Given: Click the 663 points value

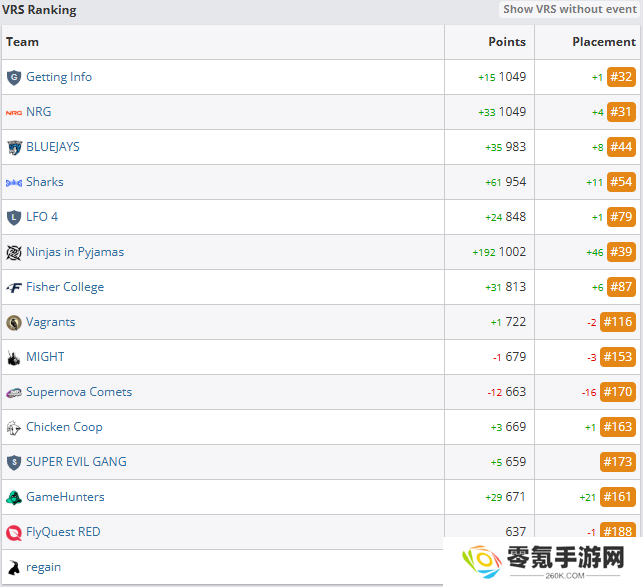Looking at the screenshot, I should pyautogui.click(x=516, y=392).
